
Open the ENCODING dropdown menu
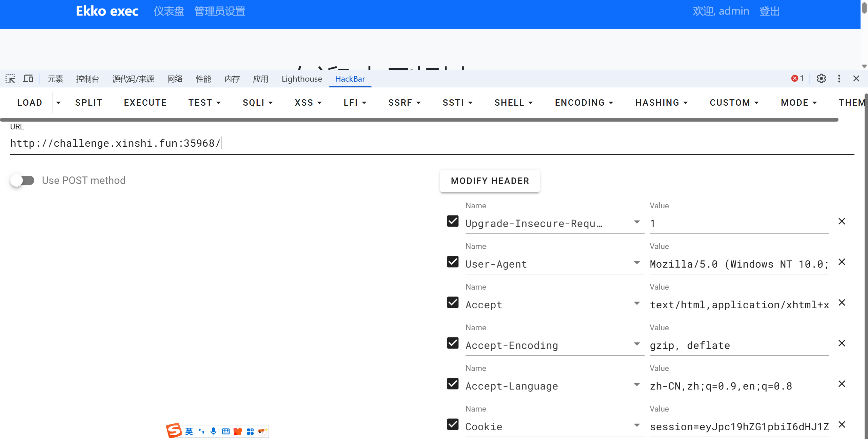[584, 103]
